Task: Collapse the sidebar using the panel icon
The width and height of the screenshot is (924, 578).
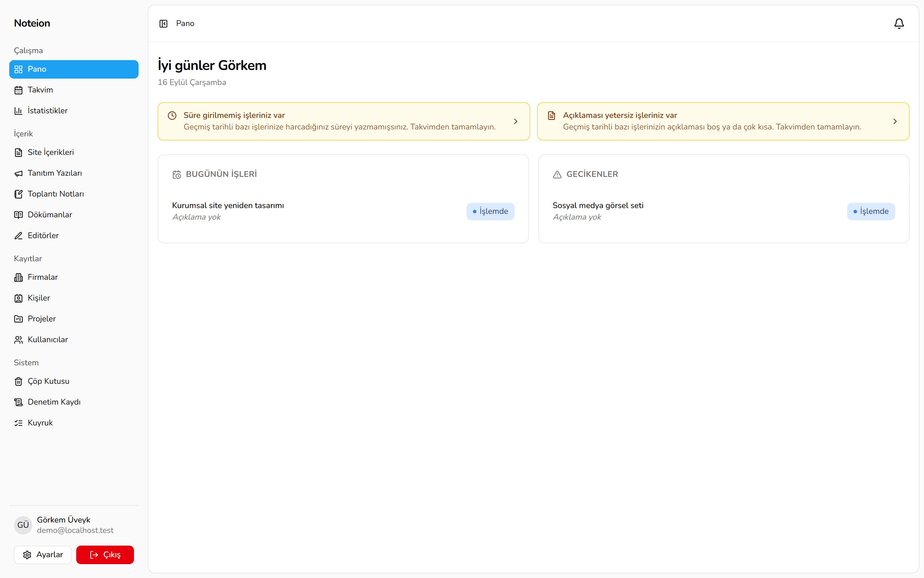Action: (163, 24)
